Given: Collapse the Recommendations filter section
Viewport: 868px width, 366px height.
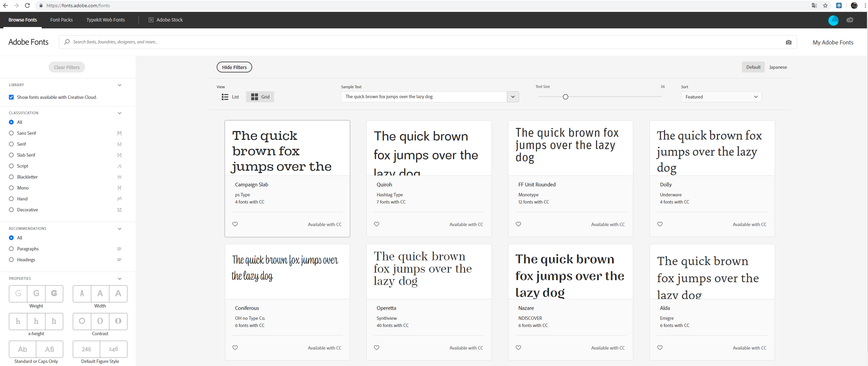Looking at the screenshot, I should 120,229.
